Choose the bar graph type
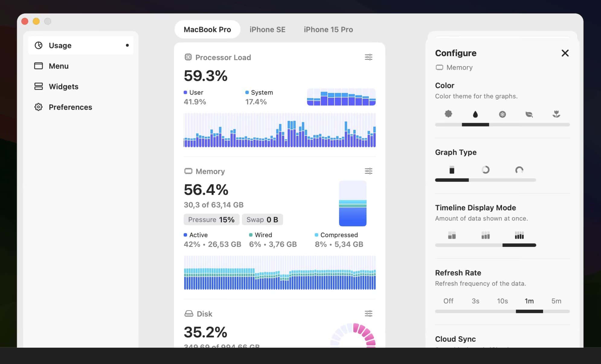 click(452, 170)
